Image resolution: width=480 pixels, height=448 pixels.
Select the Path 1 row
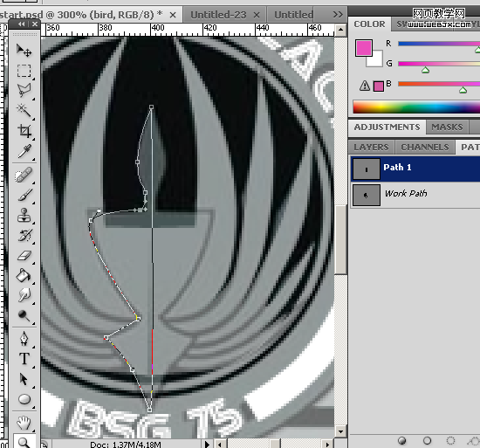click(415, 169)
